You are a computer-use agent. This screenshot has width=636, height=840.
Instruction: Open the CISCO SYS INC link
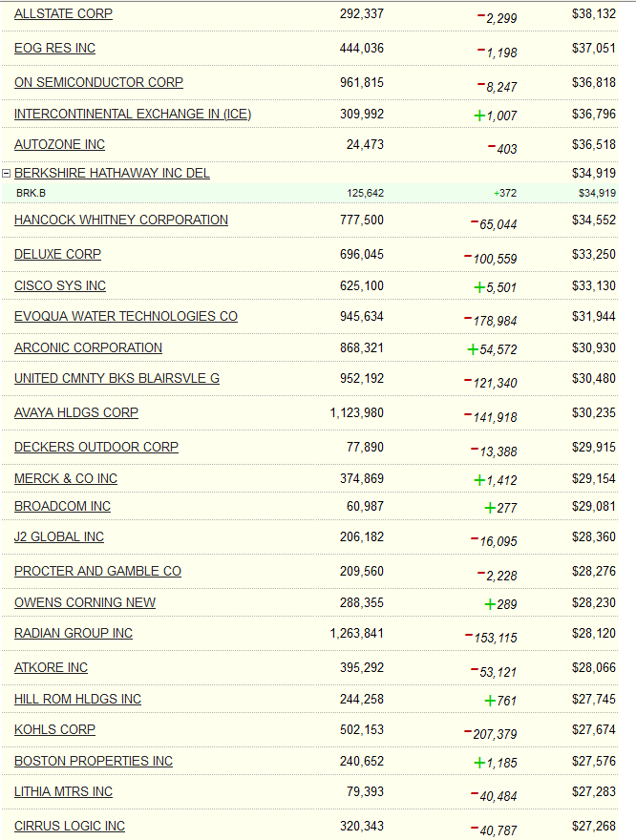coord(60,286)
